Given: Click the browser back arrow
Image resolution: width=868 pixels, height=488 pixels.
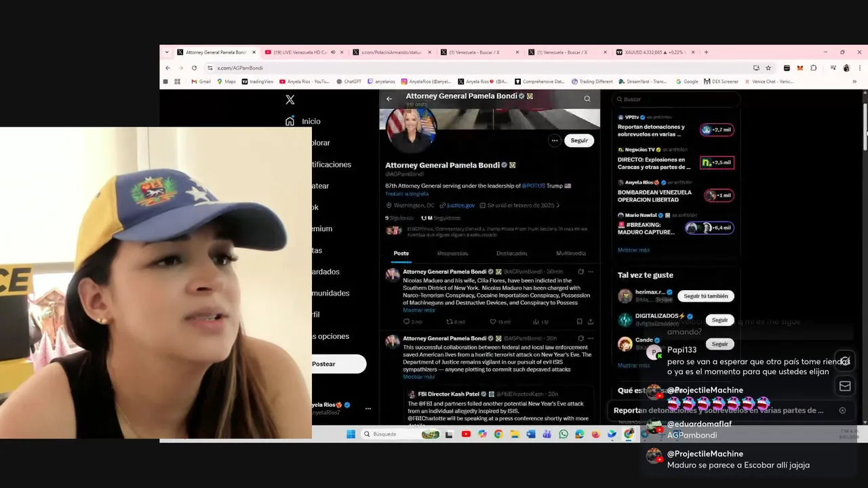Looking at the screenshot, I should (x=168, y=68).
